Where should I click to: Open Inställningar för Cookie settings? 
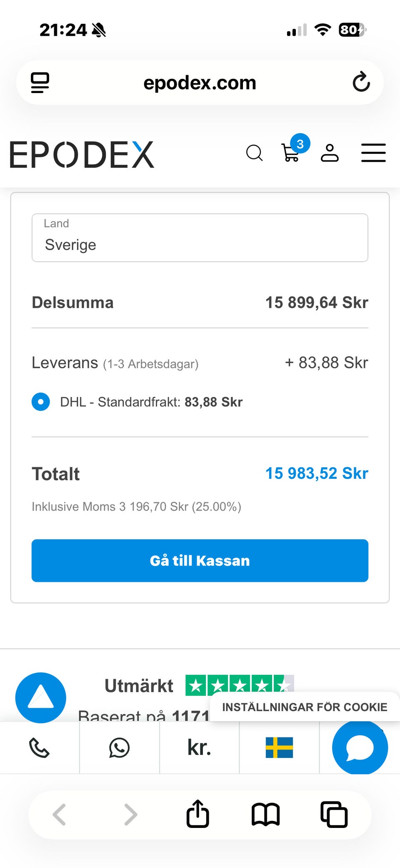(x=305, y=707)
